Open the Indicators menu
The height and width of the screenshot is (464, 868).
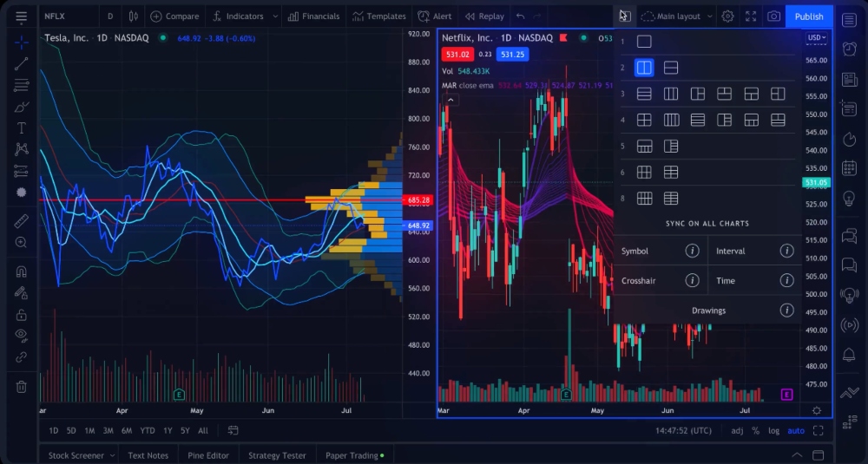click(x=239, y=16)
